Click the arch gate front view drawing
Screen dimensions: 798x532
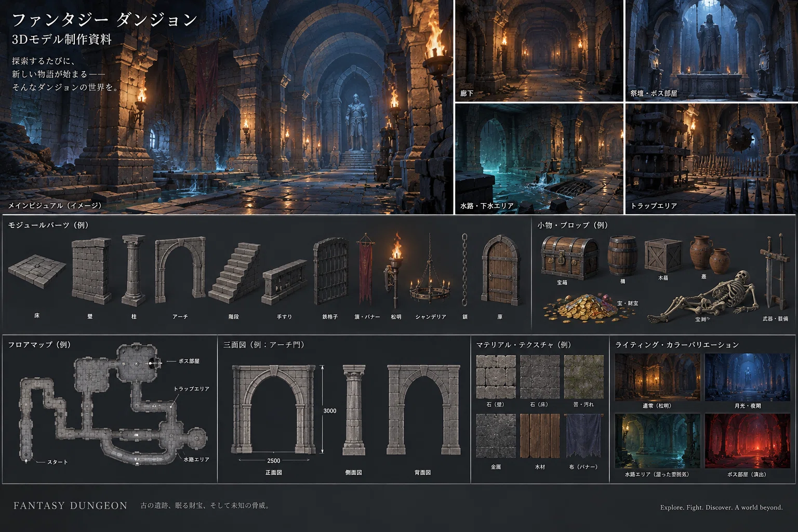point(274,409)
